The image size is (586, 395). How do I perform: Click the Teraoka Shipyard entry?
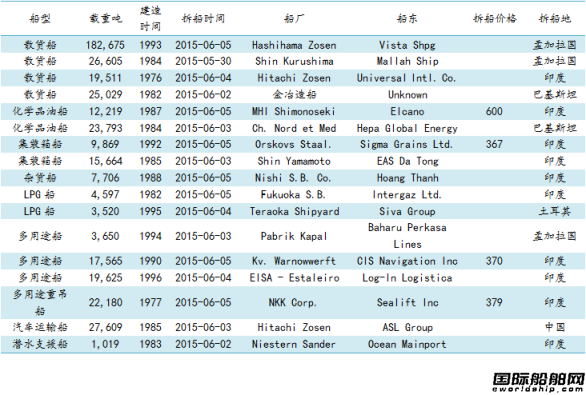pyautogui.click(x=294, y=212)
